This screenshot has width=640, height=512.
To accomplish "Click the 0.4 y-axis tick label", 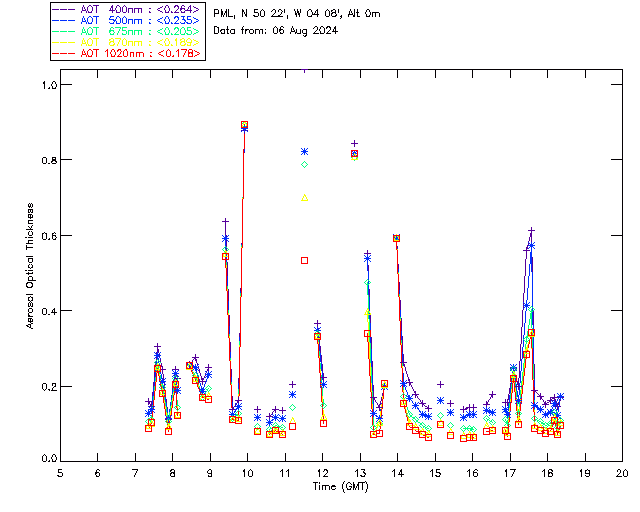I will point(49,311).
